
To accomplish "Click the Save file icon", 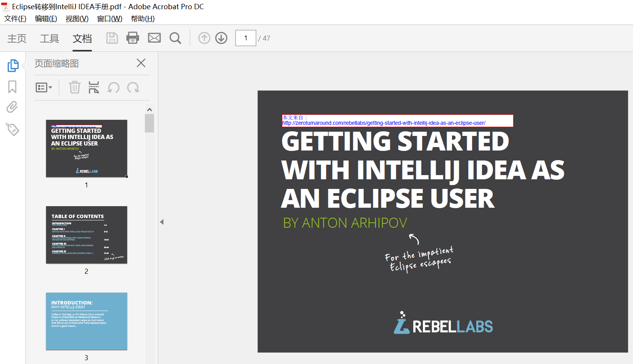I will coord(112,38).
